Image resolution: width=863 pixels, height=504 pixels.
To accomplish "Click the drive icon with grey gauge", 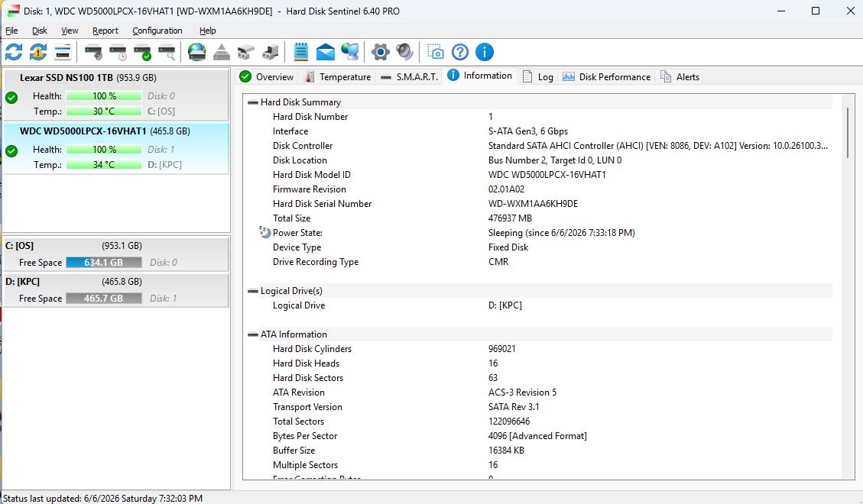I will pyautogui.click(x=93, y=52).
